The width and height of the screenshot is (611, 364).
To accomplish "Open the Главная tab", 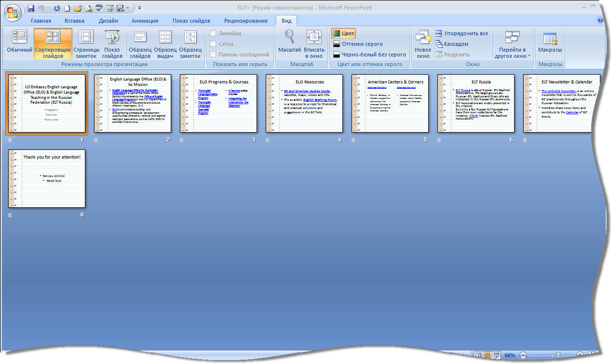I will tap(41, 21).
